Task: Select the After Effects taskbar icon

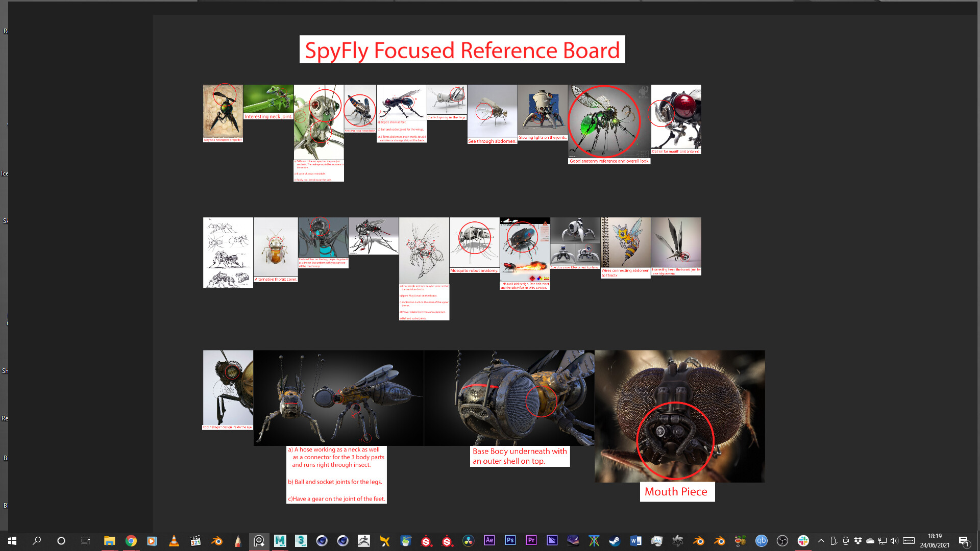Action: pos(489,542)
